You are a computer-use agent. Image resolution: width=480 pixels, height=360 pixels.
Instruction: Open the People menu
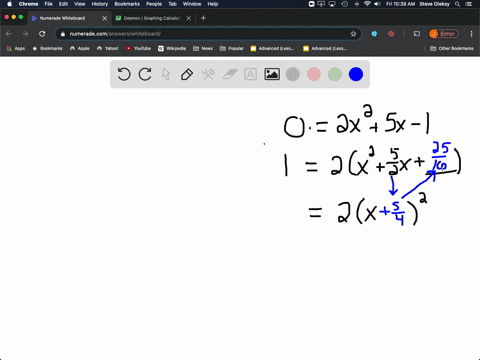click(154, 4)
